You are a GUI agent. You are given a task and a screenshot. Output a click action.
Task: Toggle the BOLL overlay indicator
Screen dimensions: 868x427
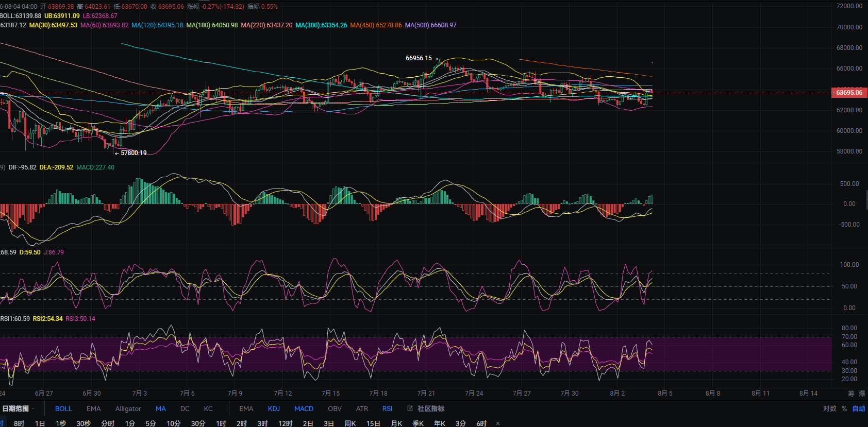tap(63, 408)
